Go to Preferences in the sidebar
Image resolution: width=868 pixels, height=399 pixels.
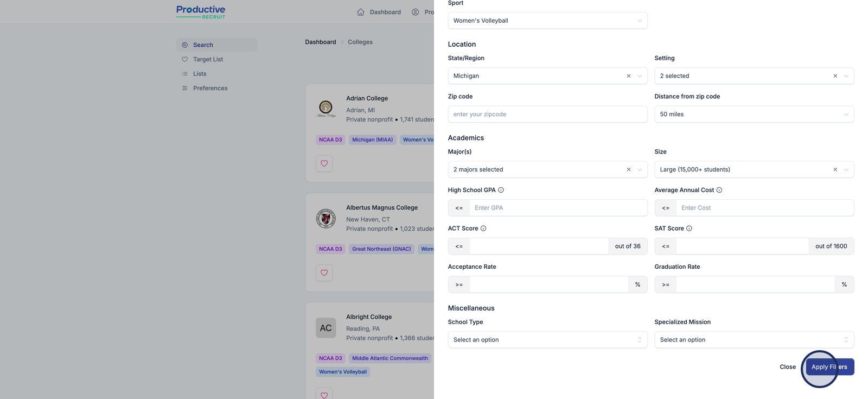(x=210, y=88)
